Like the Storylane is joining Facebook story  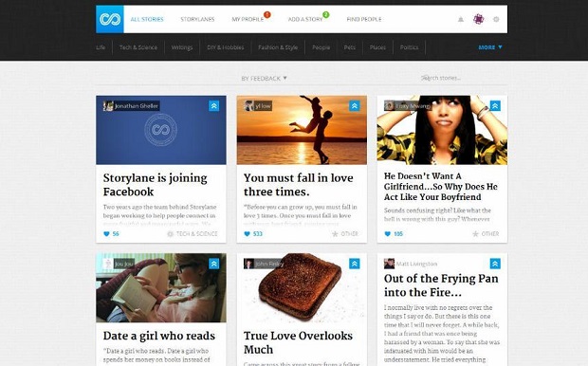coord(106,234)
